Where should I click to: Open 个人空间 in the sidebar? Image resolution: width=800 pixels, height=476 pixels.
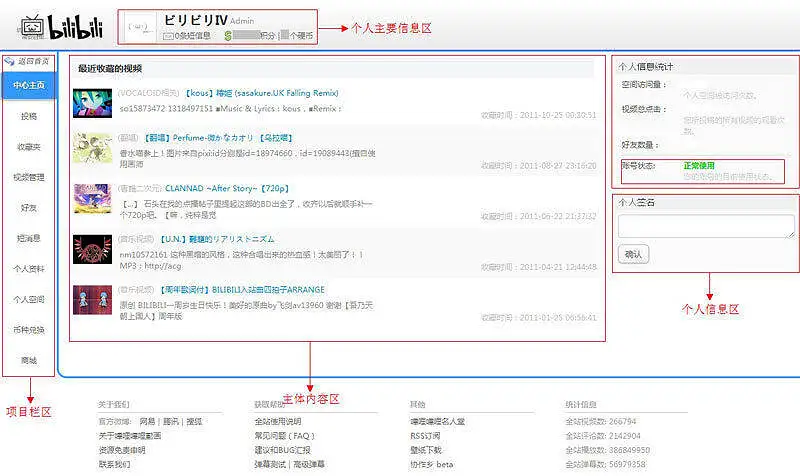[x=29, y=299]
